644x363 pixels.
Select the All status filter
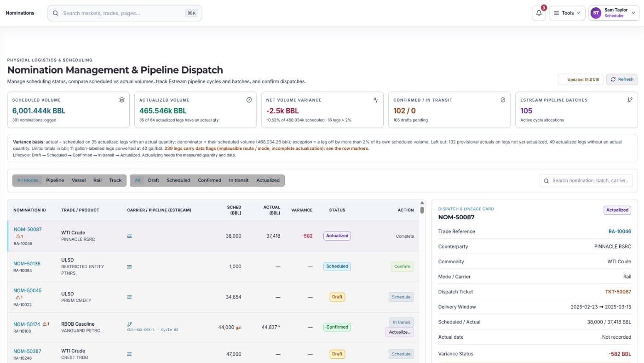(x=138, y=181)
